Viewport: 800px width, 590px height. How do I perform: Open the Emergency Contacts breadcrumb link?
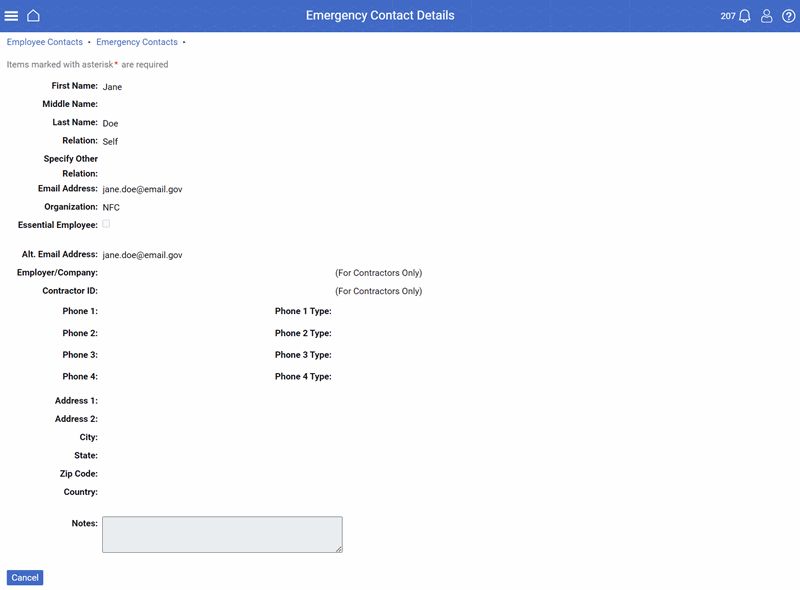point(137,42)
